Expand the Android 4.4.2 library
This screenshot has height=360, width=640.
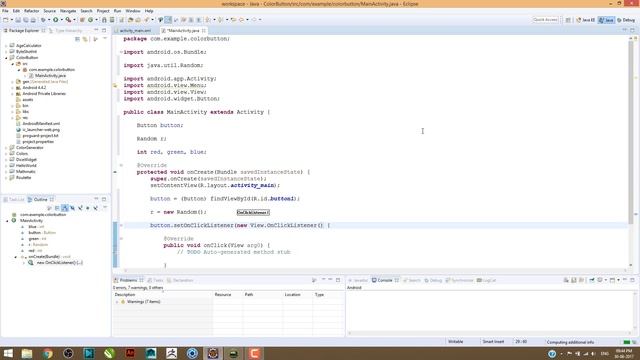[12, 88]
